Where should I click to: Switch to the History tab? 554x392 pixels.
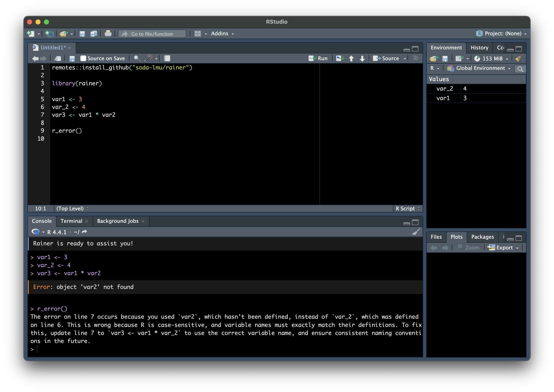[479, 48]
